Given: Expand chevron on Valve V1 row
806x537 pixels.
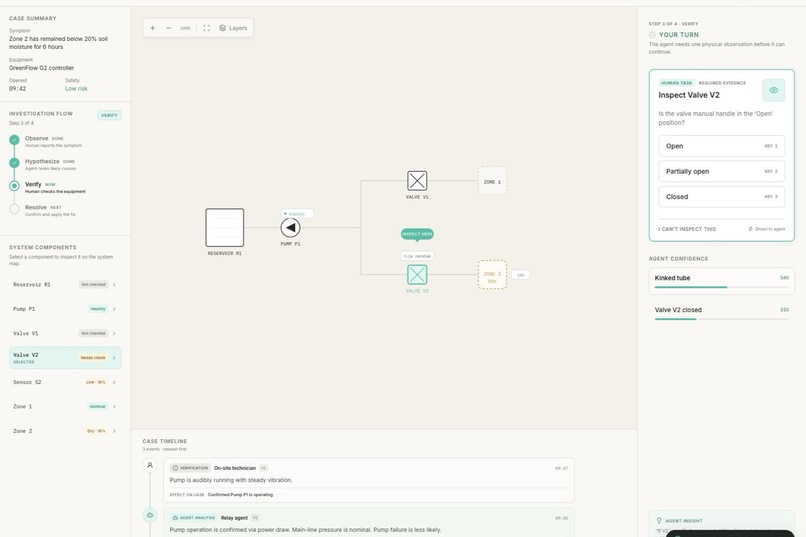Looking at the screenshot, I should (114, 334).
